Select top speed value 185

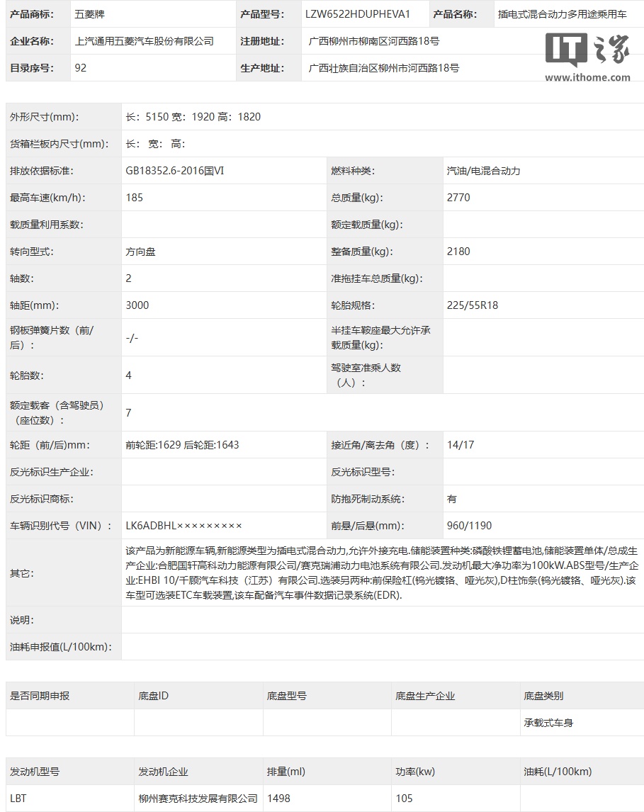[134, 197]
